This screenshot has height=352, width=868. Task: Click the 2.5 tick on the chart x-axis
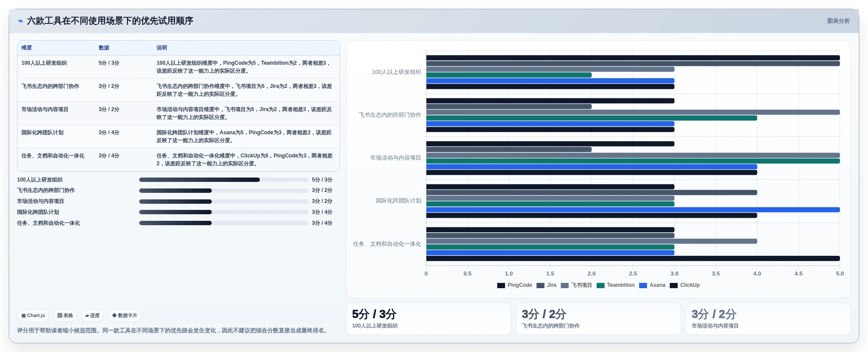point(633,274)
